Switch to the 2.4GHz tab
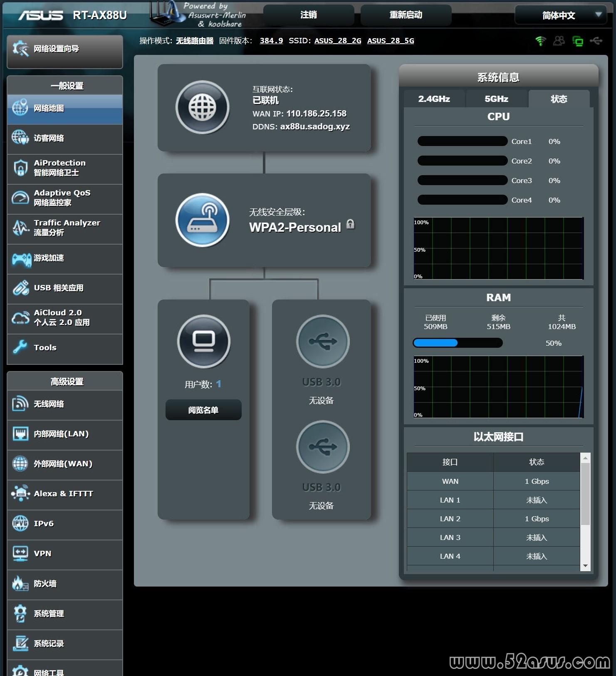The width and height of the screenshot is (616, 676). (434, 99)
